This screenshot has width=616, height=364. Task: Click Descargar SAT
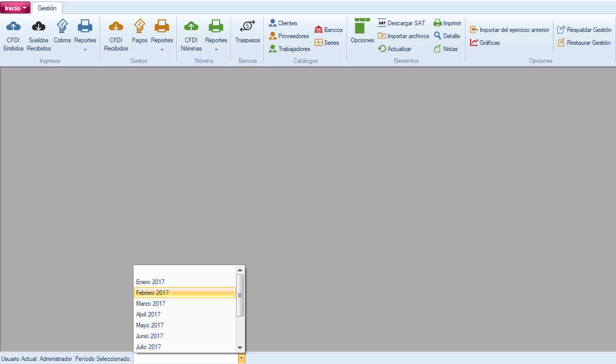point(401,23)
